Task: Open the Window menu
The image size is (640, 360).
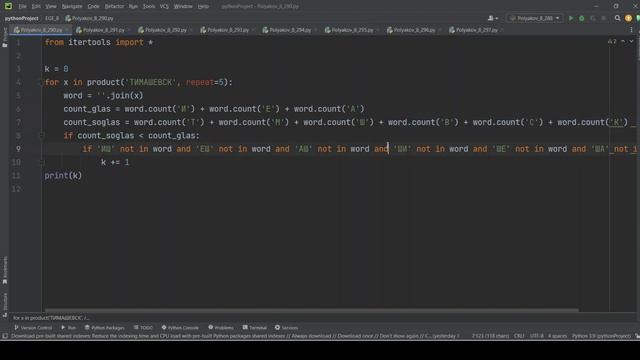Action: coord(183,6)
